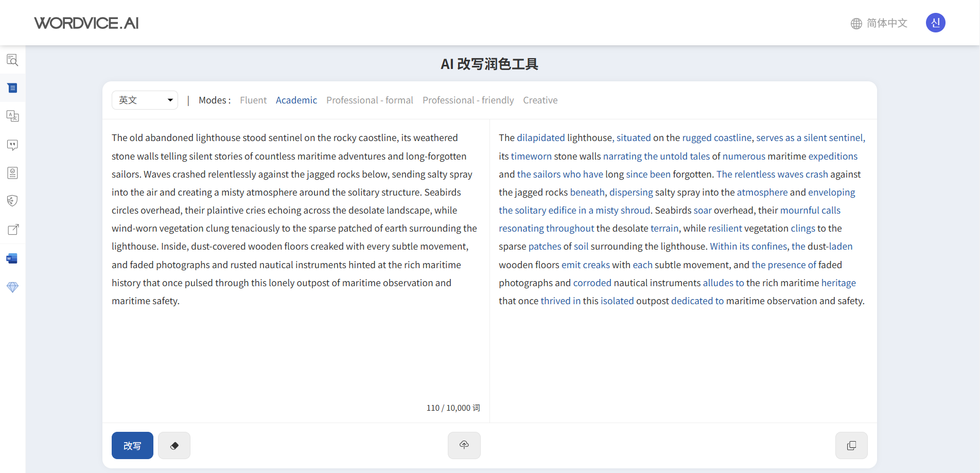This screenshot has width=980, height=473.
Task: Open the AI proofreading tool in the sidebar
Action: click(x=12, y=60)
